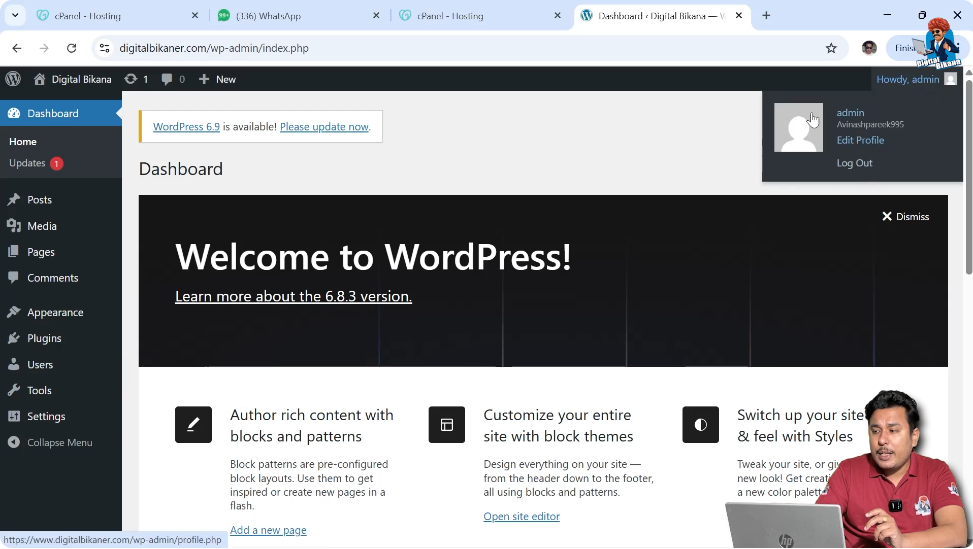Open Howdy, admin account menu
973x549 pixels.
pyautogui.click(x=916, y=79)
